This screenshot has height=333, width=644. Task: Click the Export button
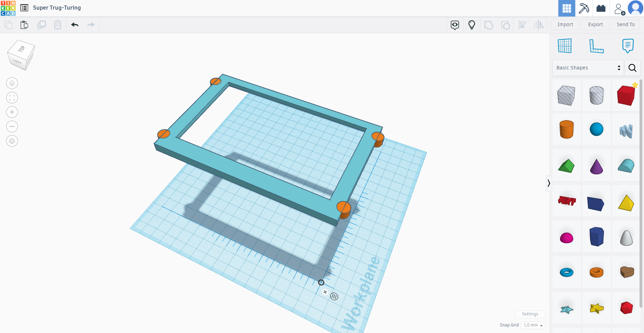(x=595, y=24)
